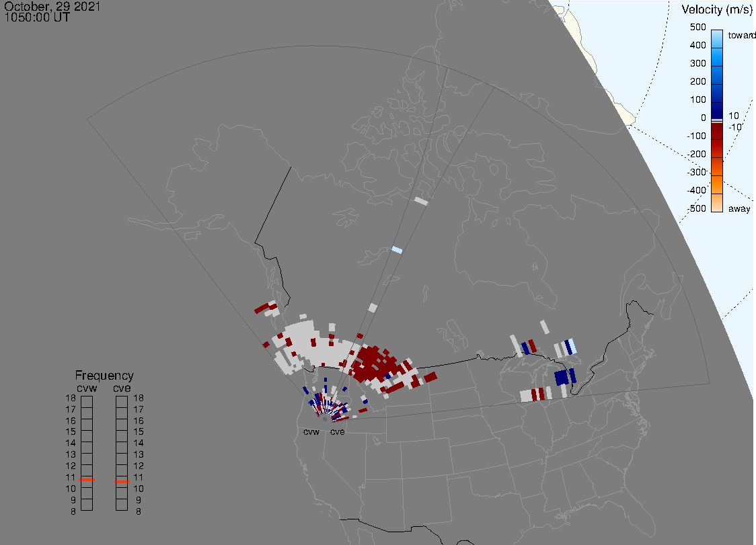Pick the orange -300 to -400 colorbar segment
Image resolution: width=756 pixels, height=545 pixels.
pos(717,185)
